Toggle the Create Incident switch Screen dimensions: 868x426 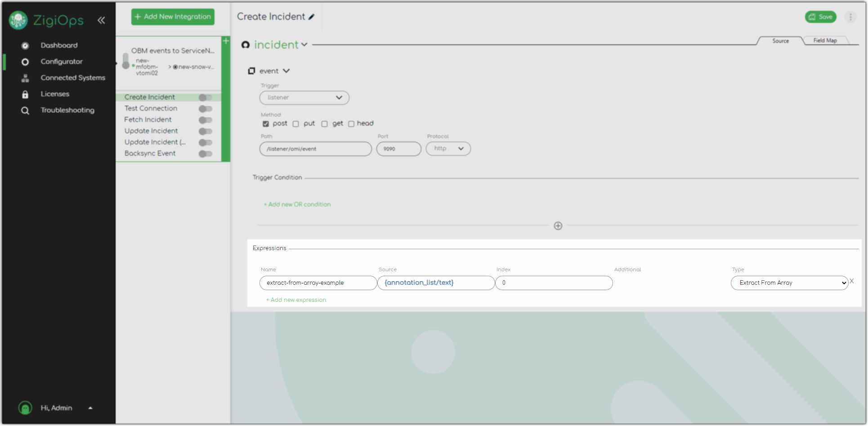tap(205, 98)
